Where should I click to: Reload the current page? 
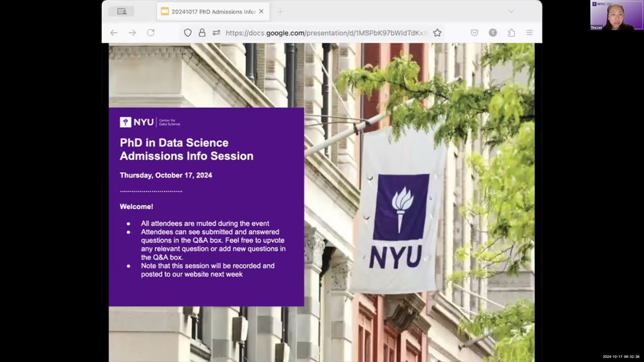pyautogui.click(x=150, y=33)
